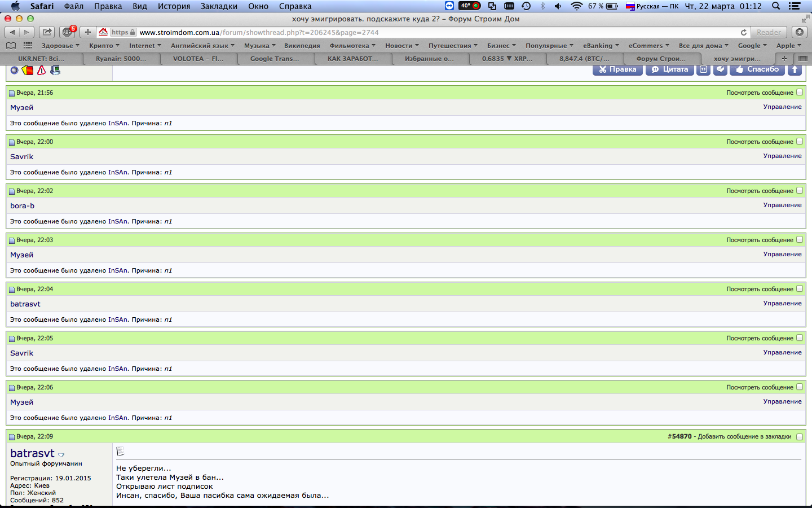Open Time Machine menu bar icon
This screenshot has width=812, height=508.
point(526,6)
